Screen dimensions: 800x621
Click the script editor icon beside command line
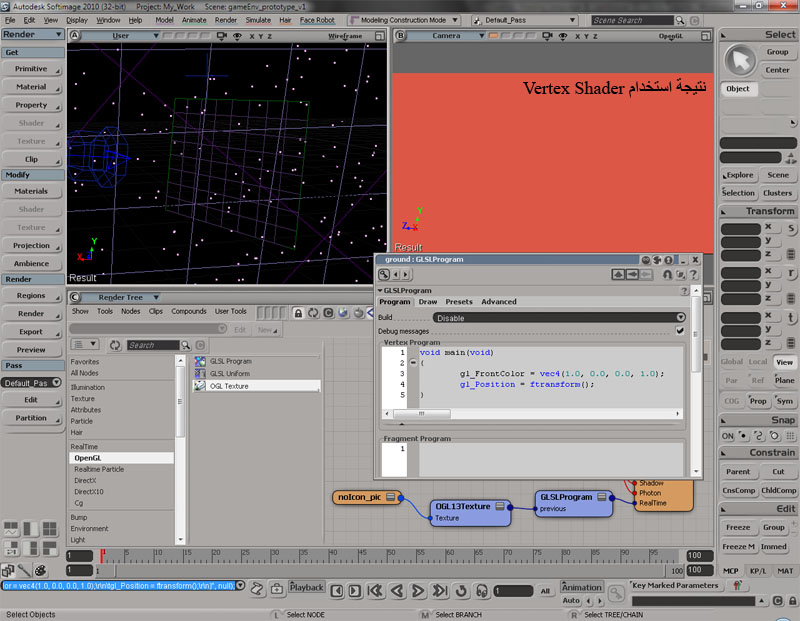click(x=257, y=589)
